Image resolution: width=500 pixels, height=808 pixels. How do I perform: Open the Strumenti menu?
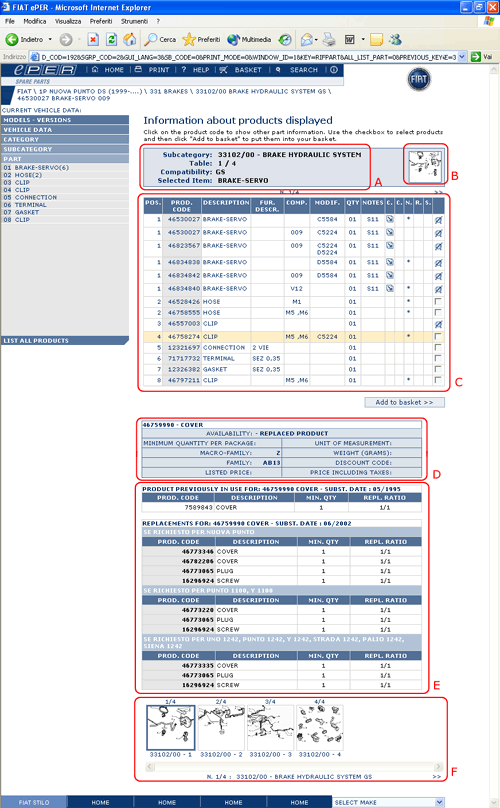[x=135, y=22]
